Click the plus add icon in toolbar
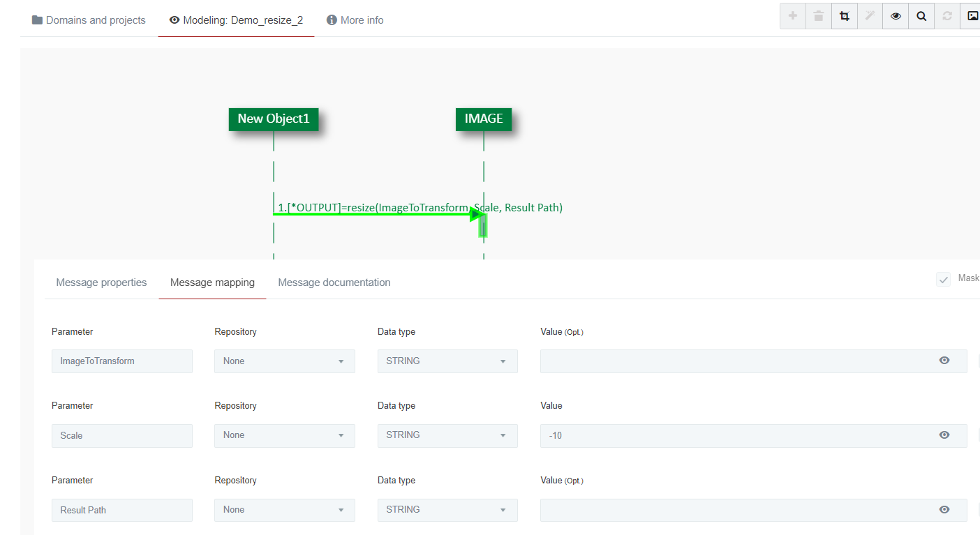 [793, 16]
